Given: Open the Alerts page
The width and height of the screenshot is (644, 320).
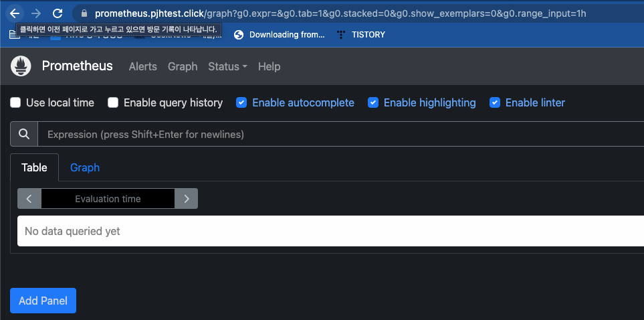Looking at the screenshot, I should (143, 67).
